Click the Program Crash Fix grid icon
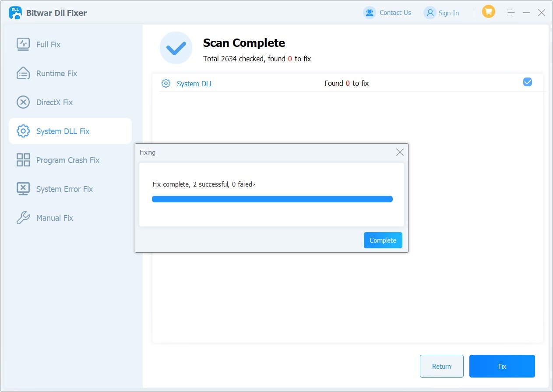The height and width of the screenshot is (392, 553). tap(23, 160)
